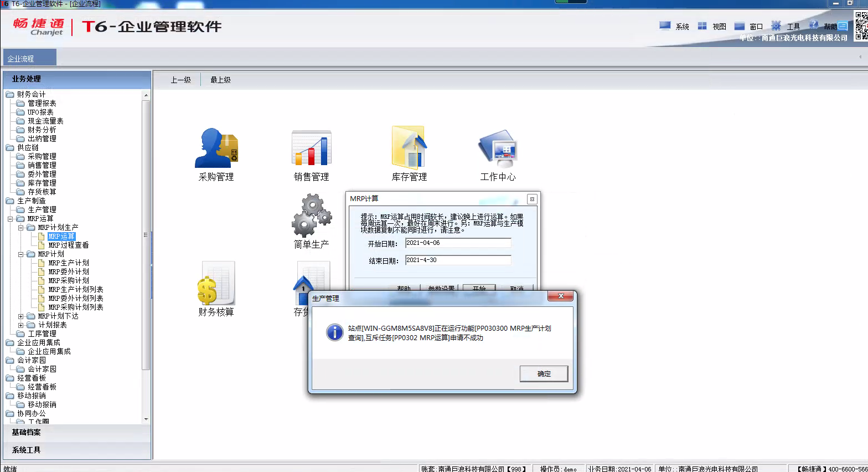Click the T6 app icon in title bar
Screen dimensions: 868x472
click(4, 3)
